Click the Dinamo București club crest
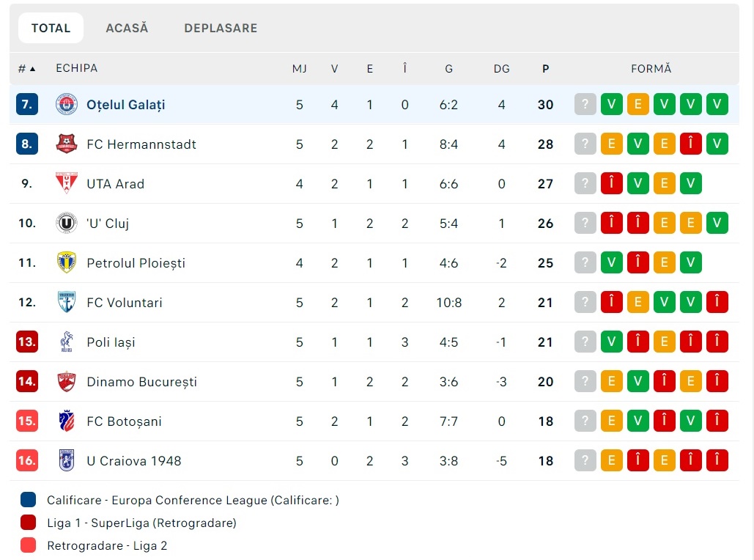 (x=67, y=381)
